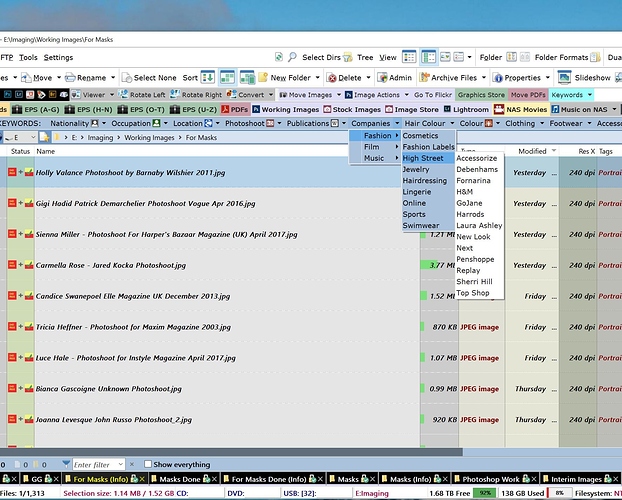Open EPS (H-N) briefcase shortcut
622x500 pixels.
point(88,109)
